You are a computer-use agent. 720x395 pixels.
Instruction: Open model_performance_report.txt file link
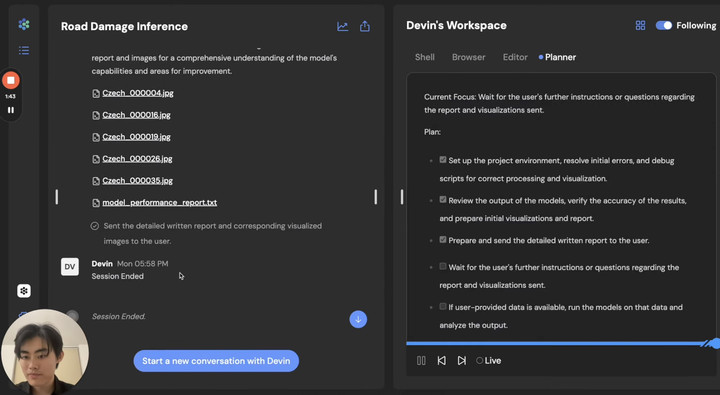159,203
